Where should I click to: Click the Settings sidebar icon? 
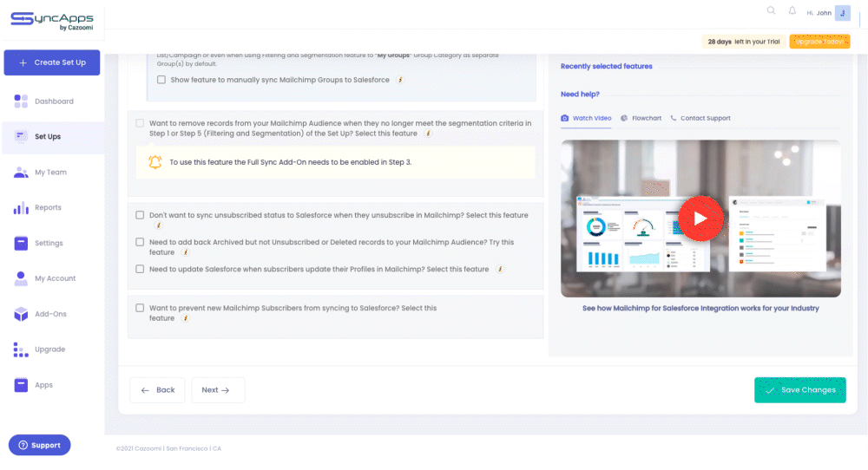21,243
